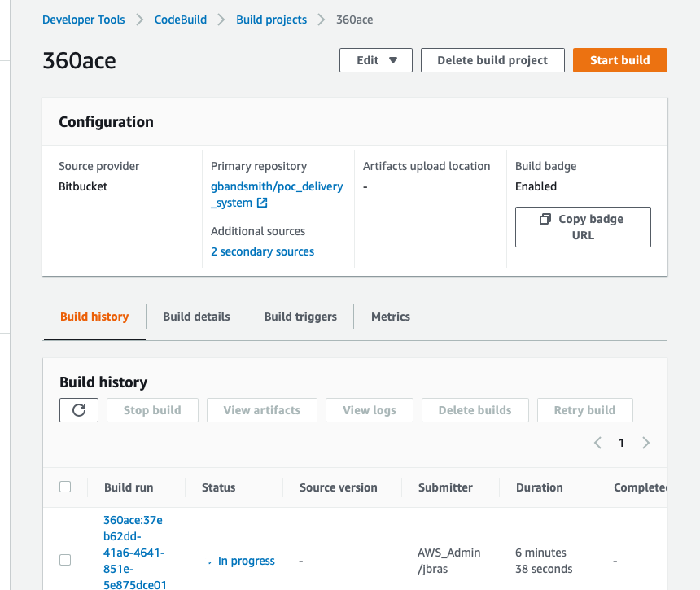The width and height of the screenshot is (700, 590).
Task: Open gbandsmith/poc_delivery_system repository link
Action: (x=277, y=186)
